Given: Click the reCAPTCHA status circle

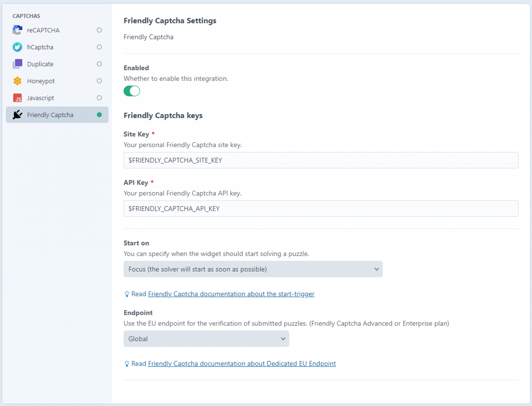Looking at the screenshot, I should (x=99, y=30).
